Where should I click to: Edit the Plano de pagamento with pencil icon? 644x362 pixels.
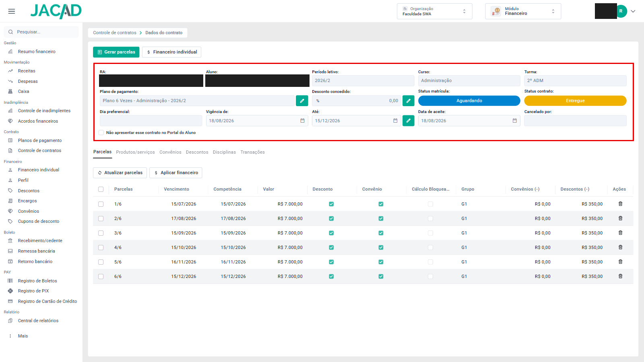pyautogui.click(x=302, y=101)
